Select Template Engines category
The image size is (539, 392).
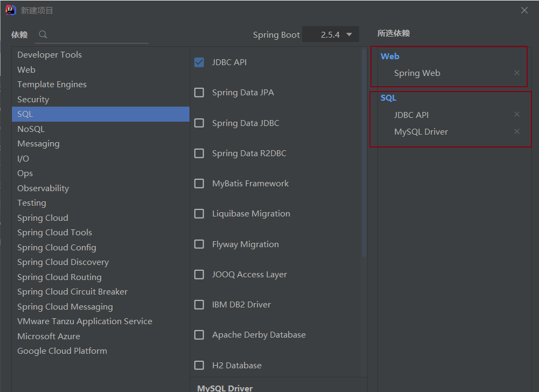[x=100, y=84]
